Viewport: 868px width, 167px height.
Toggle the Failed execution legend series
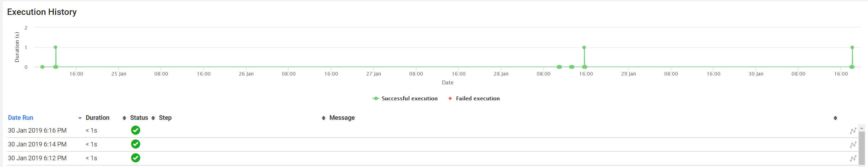click(x=474, y=99)
